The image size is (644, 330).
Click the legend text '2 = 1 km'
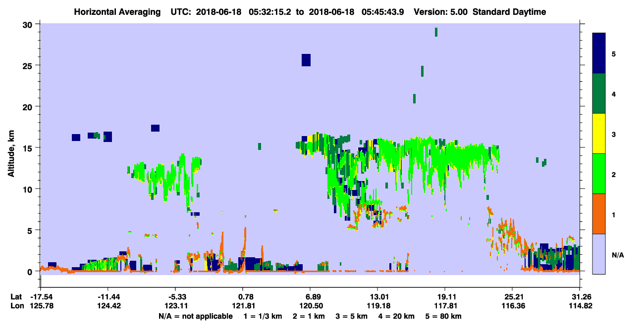click(309, 316)
